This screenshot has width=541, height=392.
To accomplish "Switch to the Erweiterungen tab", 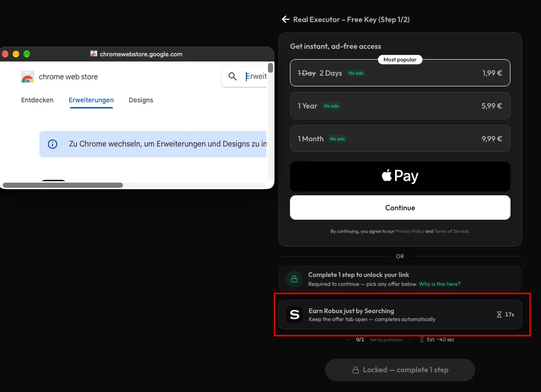I will coord(91,100).
